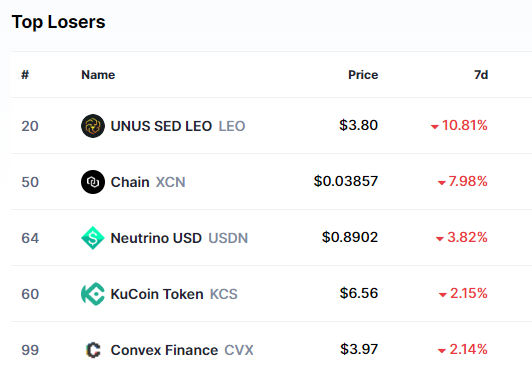Sort by the # rank column header
Viewport: 532px width, 374px height.
25,75
